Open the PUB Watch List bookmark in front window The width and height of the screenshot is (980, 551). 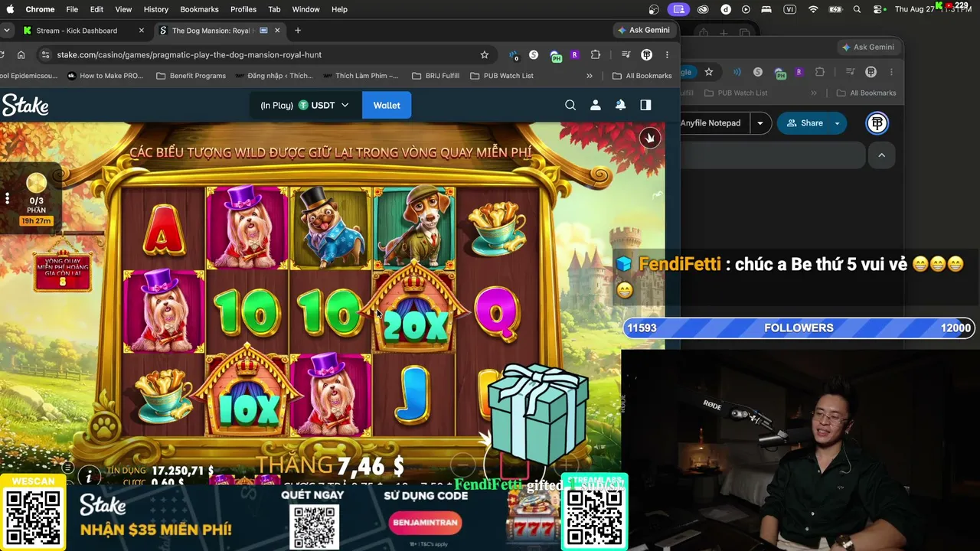click(501, 76)
